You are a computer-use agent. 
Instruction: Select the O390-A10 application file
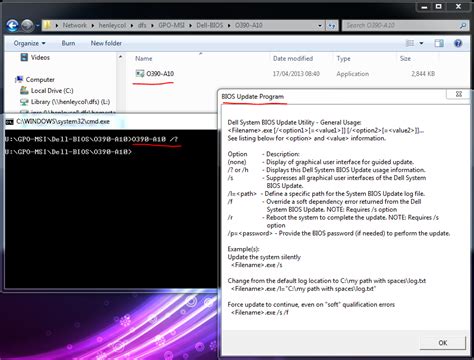tap(160, 74)
